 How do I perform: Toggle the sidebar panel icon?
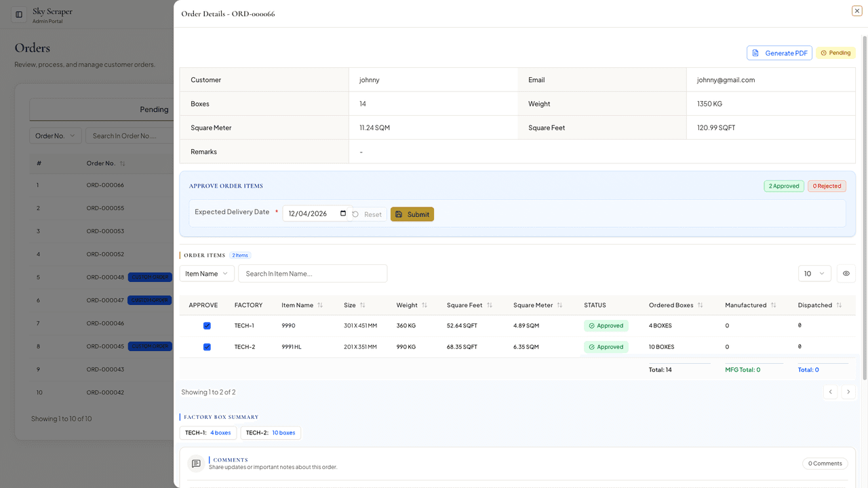point(19,14)
